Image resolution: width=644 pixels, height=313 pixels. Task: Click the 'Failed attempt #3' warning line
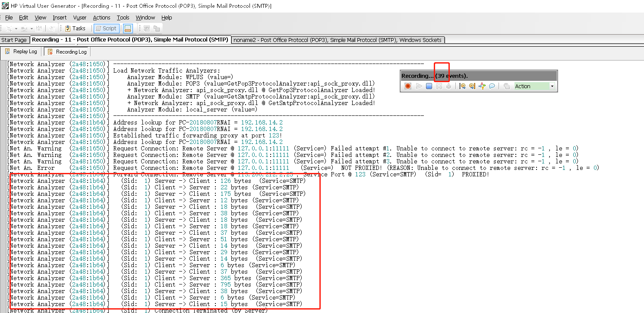(x=294, y=161)
